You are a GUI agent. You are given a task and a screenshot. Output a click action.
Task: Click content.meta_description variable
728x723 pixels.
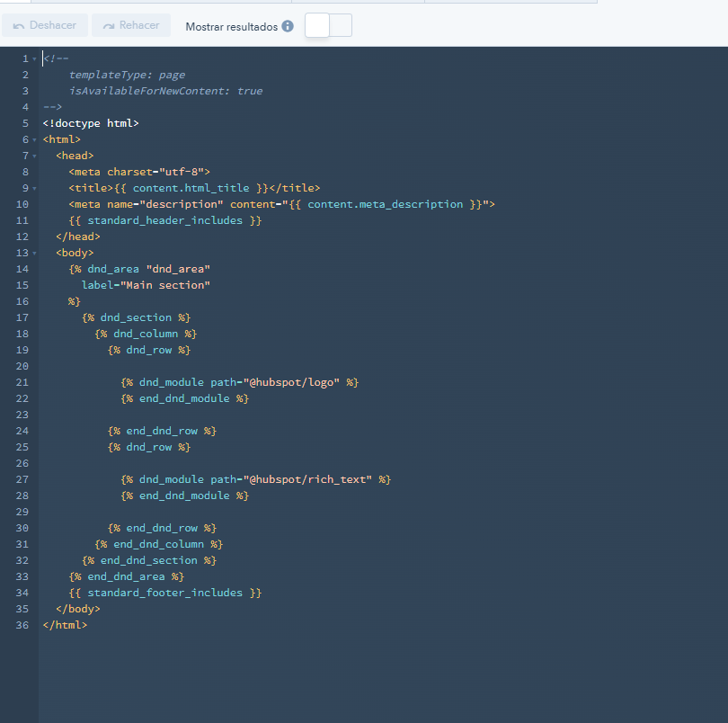pyautogui.click(x=386, y=204)
